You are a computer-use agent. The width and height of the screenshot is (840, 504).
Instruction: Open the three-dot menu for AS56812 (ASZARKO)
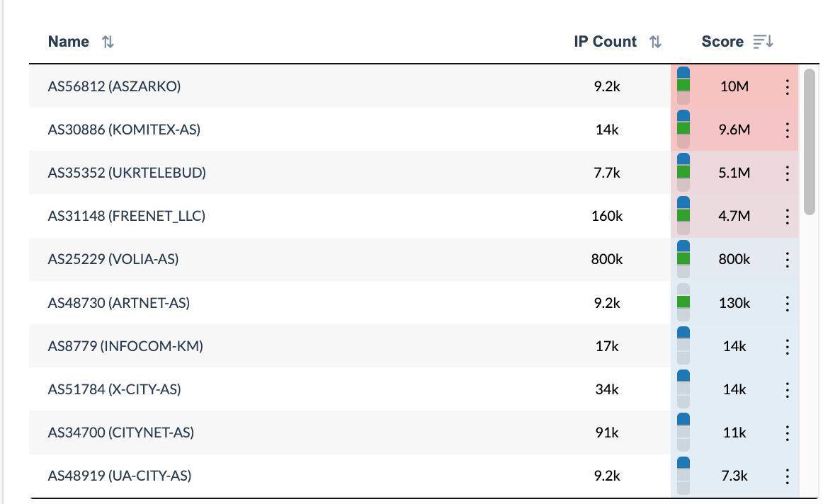tap(787, 86)
